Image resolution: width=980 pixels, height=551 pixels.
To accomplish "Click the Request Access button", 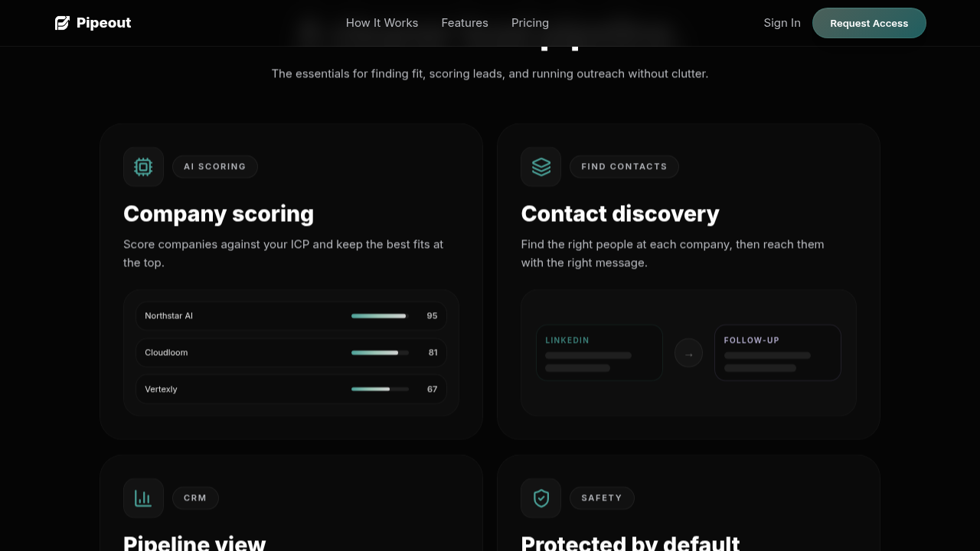I will point(869,23).
